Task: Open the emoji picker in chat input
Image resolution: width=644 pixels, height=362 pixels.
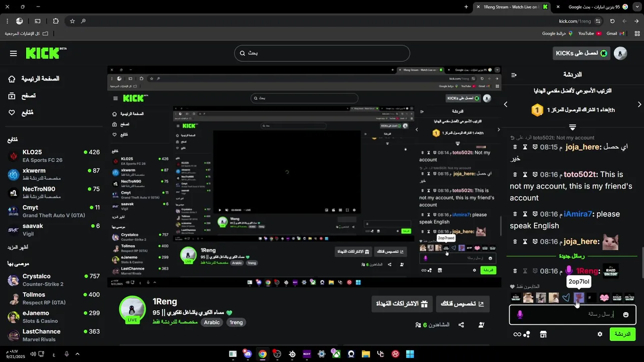Action: coord(626,315)
